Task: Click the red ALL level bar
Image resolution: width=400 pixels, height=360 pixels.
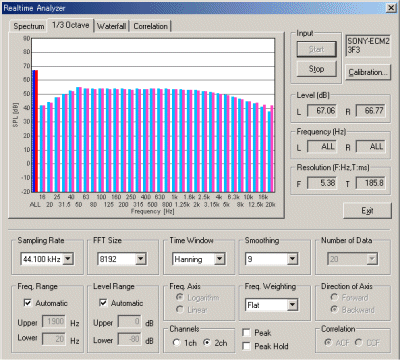Action: (36, 131)
